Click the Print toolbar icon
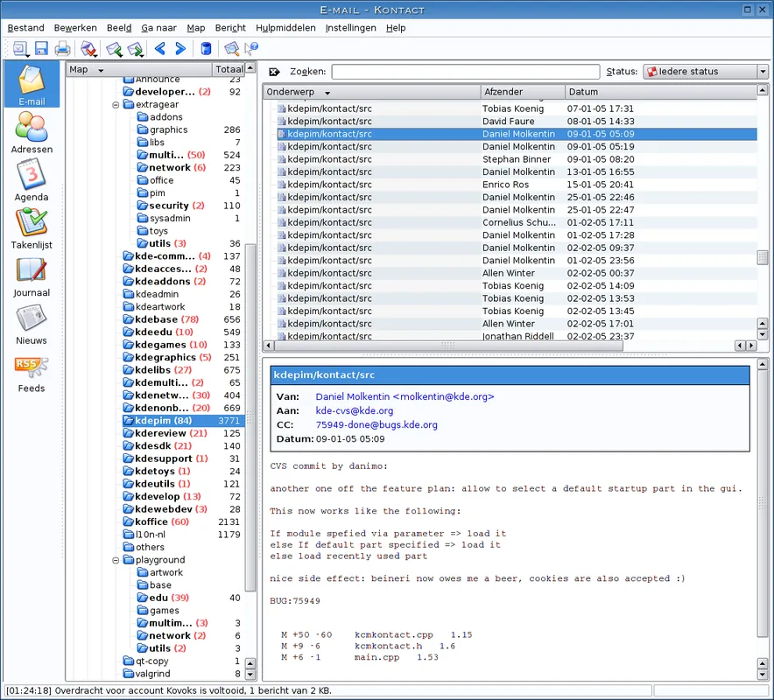The width and height of the screenshot is (774, 700). pyautogui.click(x=63, y=48)
